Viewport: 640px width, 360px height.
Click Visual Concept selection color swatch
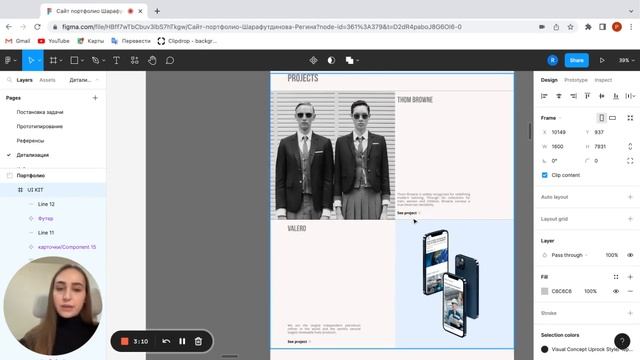pyautogui.click(x=544, y=349)
